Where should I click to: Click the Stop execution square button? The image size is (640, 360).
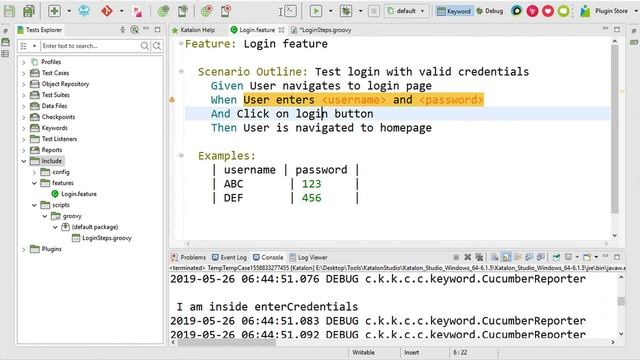373,11
